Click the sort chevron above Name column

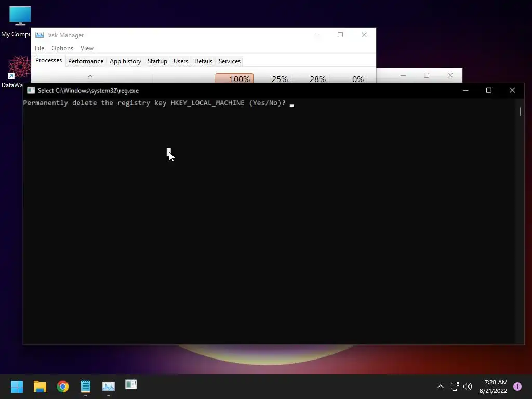[x=90, y=76]
